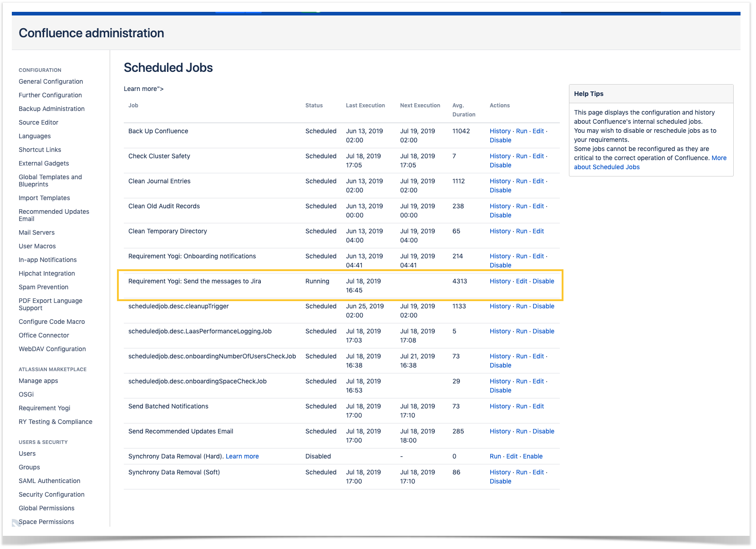
Task: Enable the Synchrony Data Removal Hard job
Action: point(532,456)
